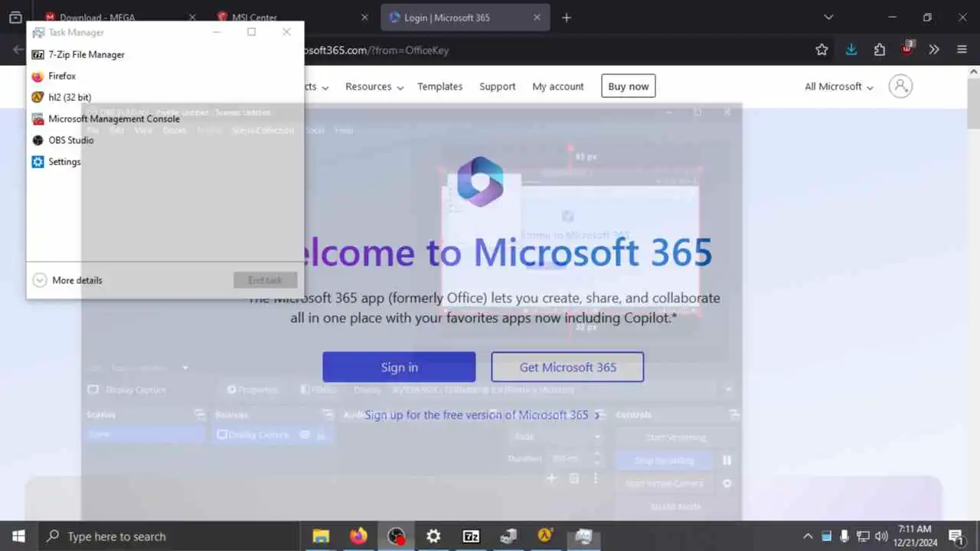Bookmark this page with the star icon
Screen dimensions: 980x551
[822, 50]
